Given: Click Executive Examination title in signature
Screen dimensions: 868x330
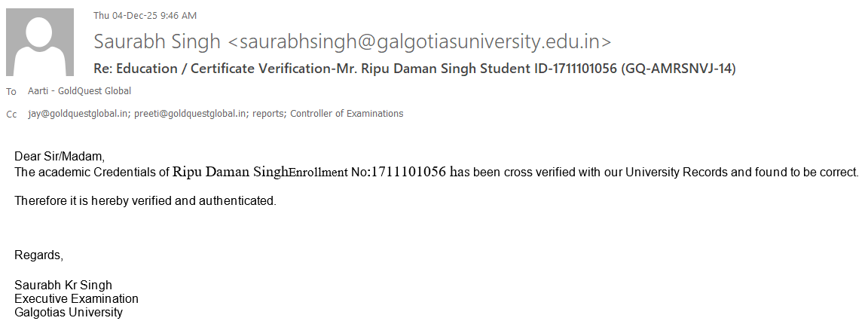Looking at the screenshot, I should (76, 298).
